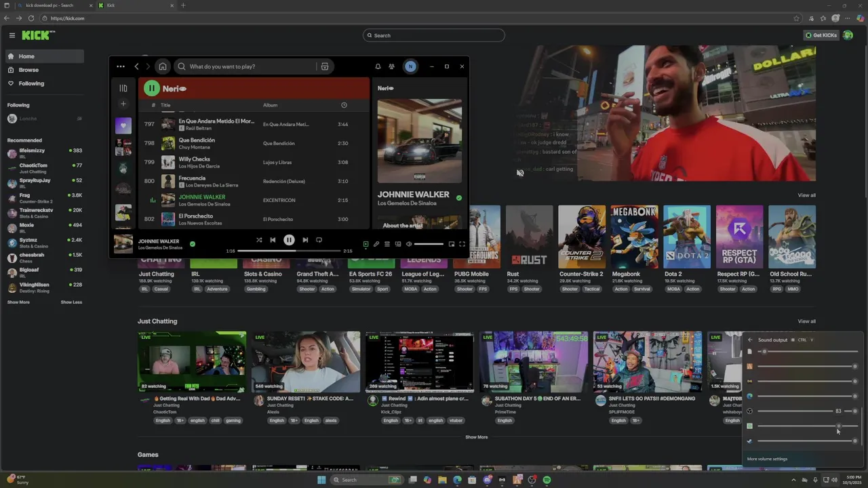This screenshot has width=868, height=488.
Task: Open Spotify profile avatar N
Action: point(410,66)
